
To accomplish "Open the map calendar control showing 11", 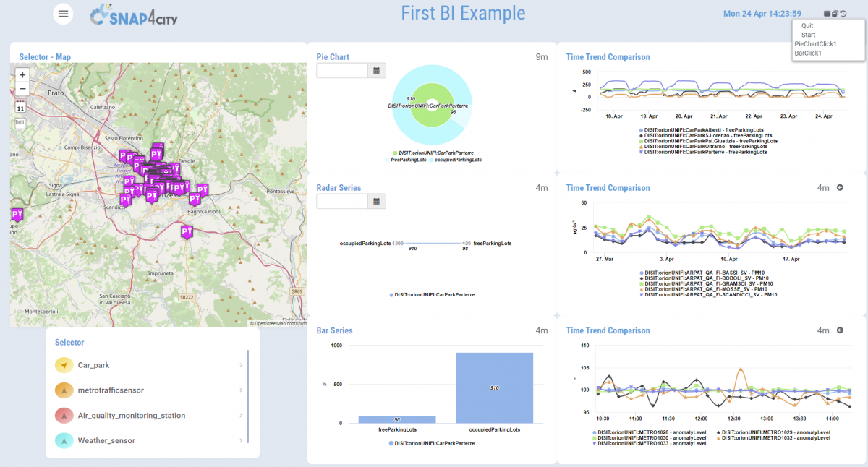I will coord(20,107).
